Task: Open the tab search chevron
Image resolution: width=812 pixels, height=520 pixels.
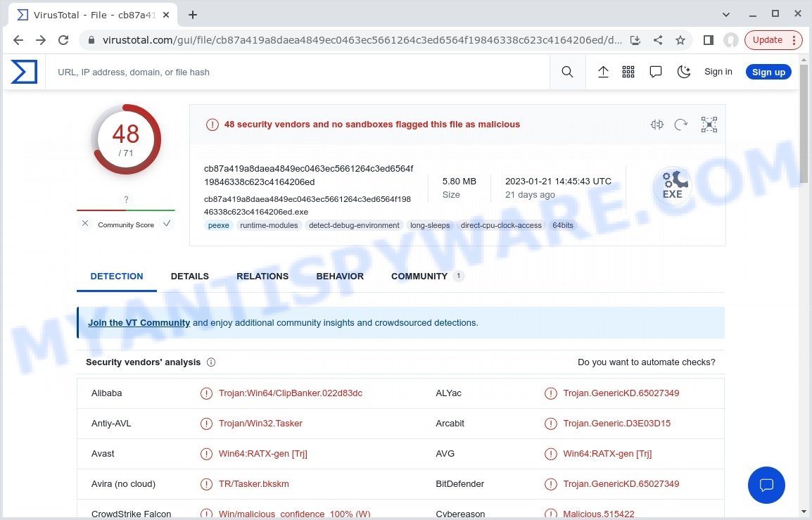Action: coord(726,15)
